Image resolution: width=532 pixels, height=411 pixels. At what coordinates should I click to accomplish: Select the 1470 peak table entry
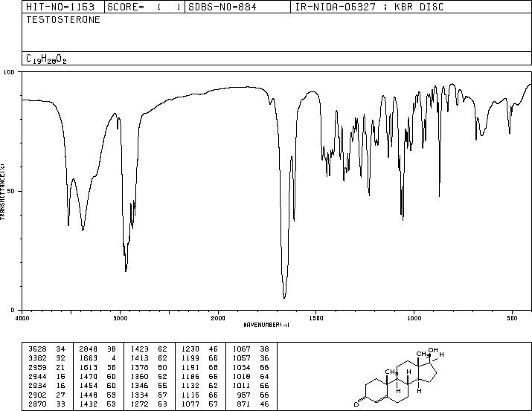97,376
